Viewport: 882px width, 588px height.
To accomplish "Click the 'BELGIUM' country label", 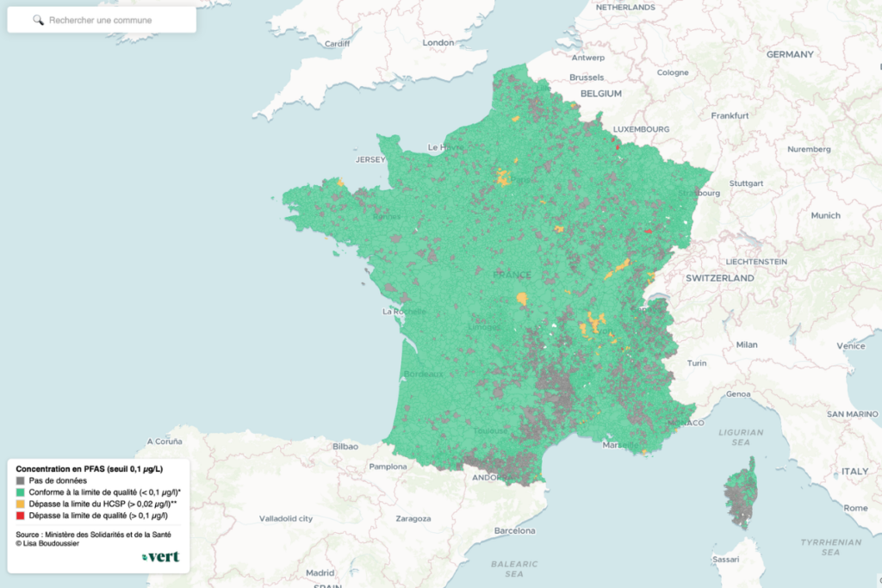I will [601, 94].
